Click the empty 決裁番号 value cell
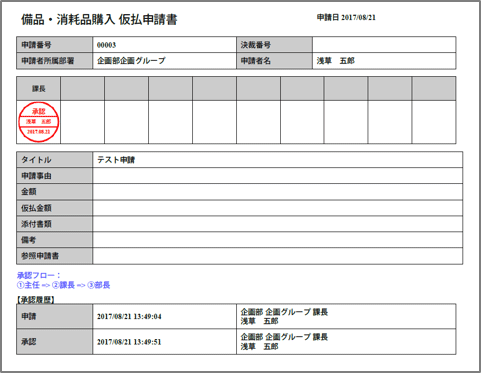Viewport: 482px width, 374px height. (x=384, y=45)
